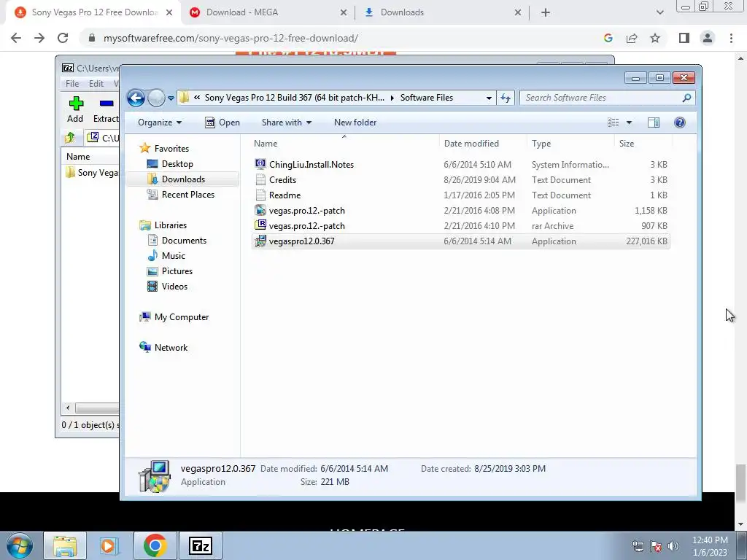The height and width of the screenshot is (560, 747).
Task: Open the view options dropdown arrow
Action: [629, 122]
